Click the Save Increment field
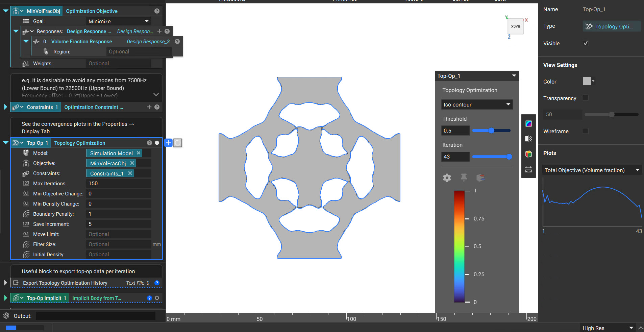 click(119, 224)
